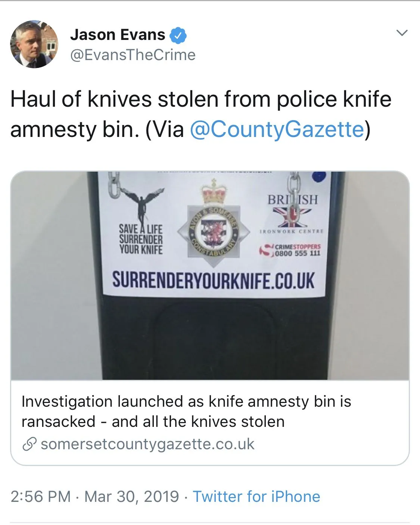Click the 2:56 PM timestamp
The image size is (420, 525).
click(x=41, y=497)
